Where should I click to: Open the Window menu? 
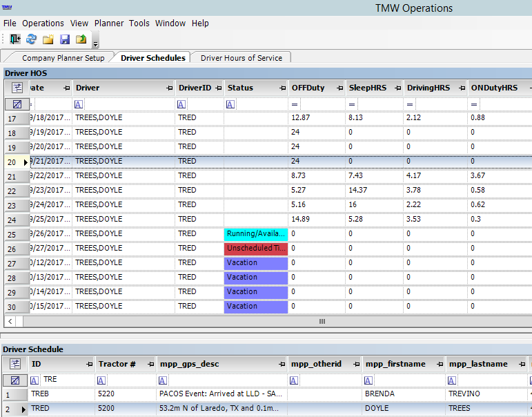coord(170,23)
